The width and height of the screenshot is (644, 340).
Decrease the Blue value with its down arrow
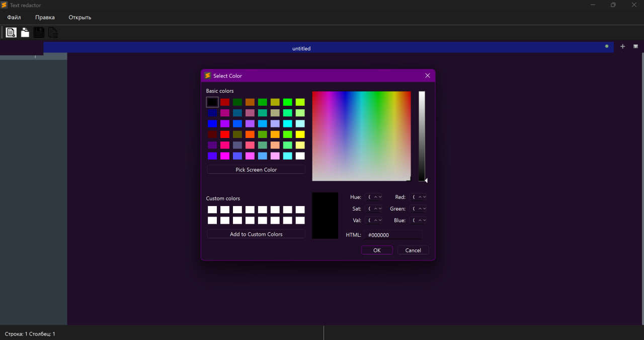pyautogui.click(x=425, y=220)
